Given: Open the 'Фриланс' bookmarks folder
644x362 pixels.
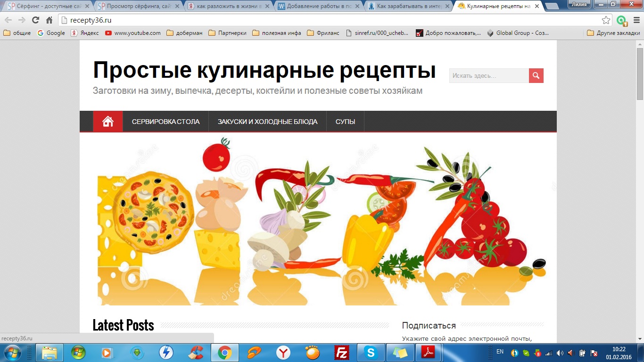Looking at the screenshot, I should coord(323,33).
